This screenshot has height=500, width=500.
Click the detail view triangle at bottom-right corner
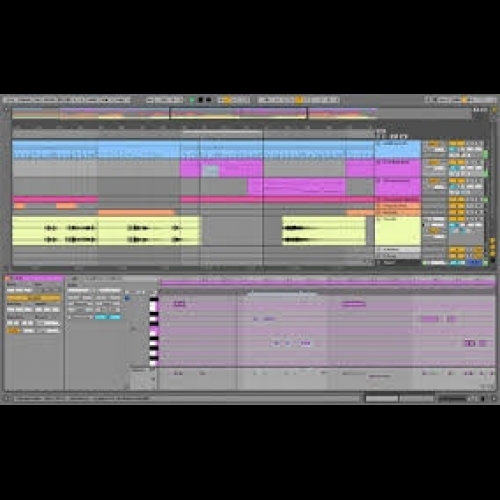(494, 398)
